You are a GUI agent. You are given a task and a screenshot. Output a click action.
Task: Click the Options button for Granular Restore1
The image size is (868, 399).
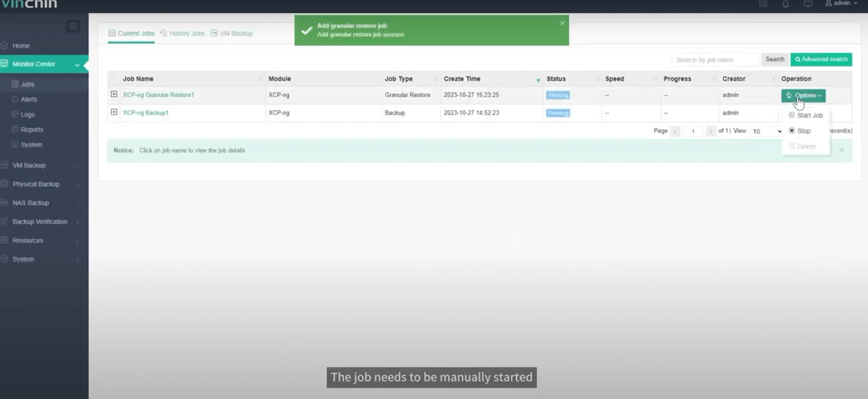pyautogui.click(x=803, y=95)
